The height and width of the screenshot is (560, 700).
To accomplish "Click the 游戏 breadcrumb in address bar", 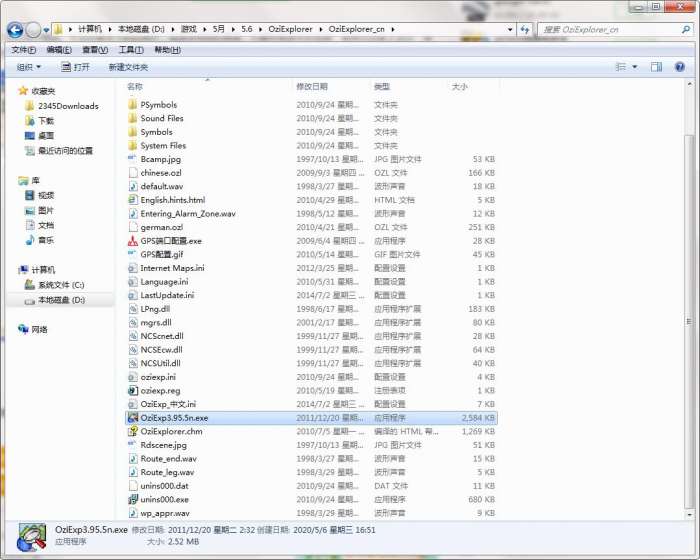I will (188, 29).
